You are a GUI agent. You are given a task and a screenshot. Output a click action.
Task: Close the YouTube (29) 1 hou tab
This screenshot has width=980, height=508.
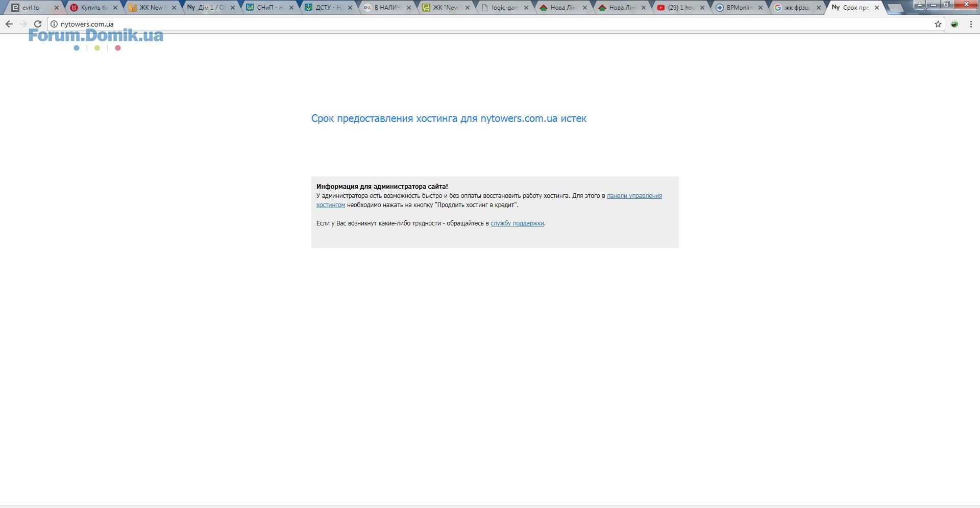click(702, 8)
